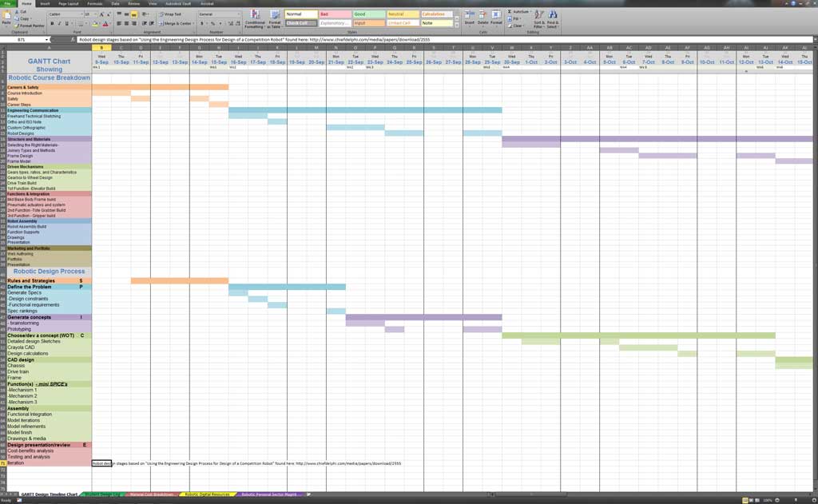Open Find & Select binoculars icon
The width and height of the screenshot is (818, 504).
553,16
